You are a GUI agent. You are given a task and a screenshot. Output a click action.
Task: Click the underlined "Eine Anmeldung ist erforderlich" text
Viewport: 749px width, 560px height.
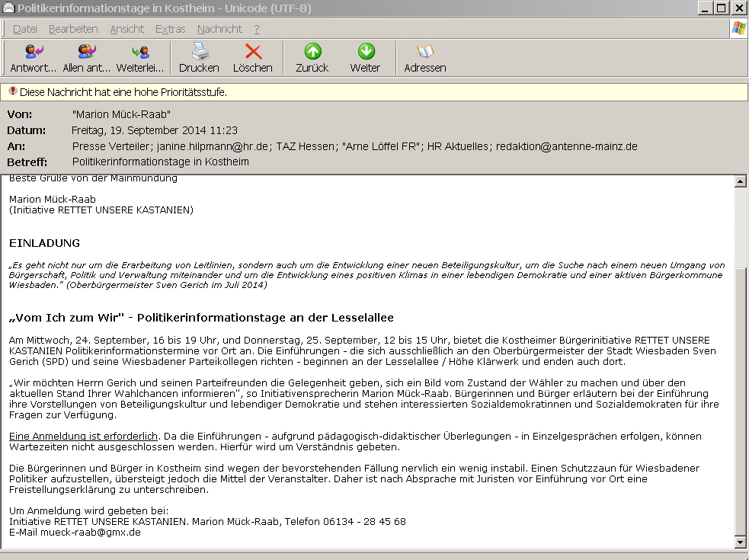click(x=83, y=437)
